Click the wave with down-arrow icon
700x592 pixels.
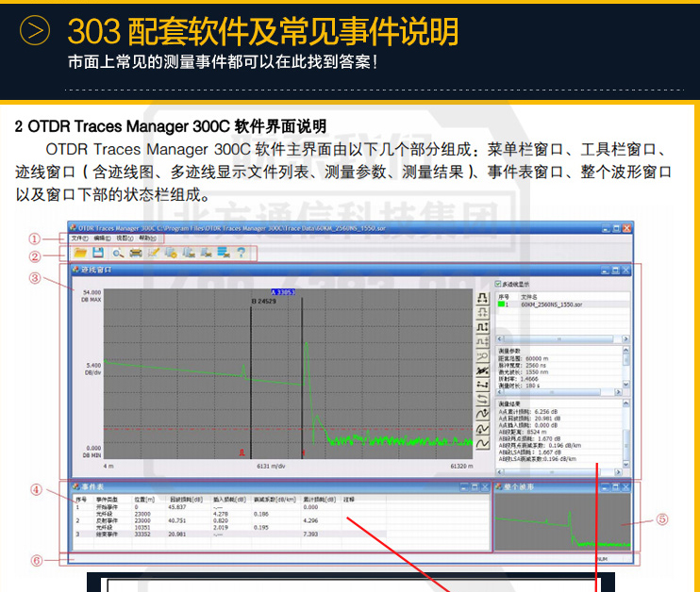(x=483, y=429)
